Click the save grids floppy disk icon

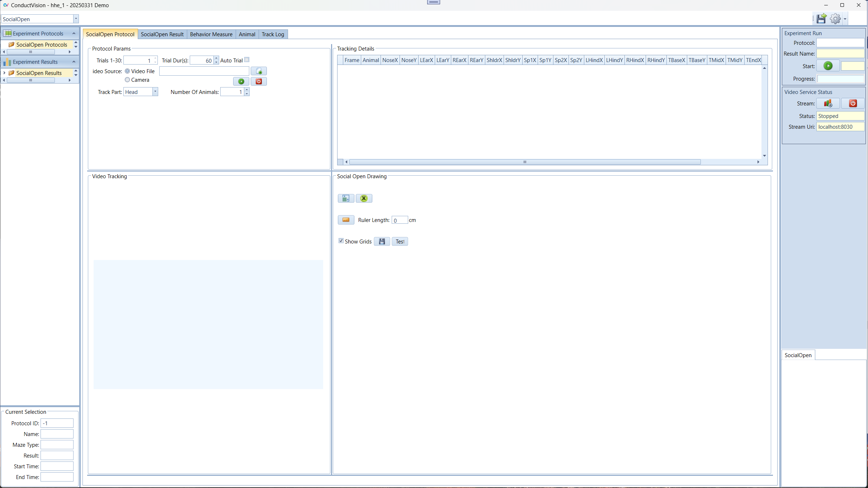click(x=382, y=242)
